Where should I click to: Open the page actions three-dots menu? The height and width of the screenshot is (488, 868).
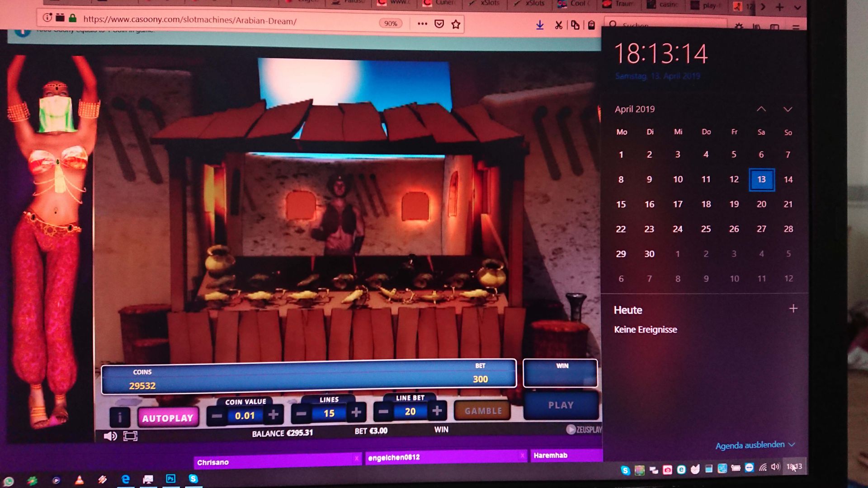(x=422, y=23)
